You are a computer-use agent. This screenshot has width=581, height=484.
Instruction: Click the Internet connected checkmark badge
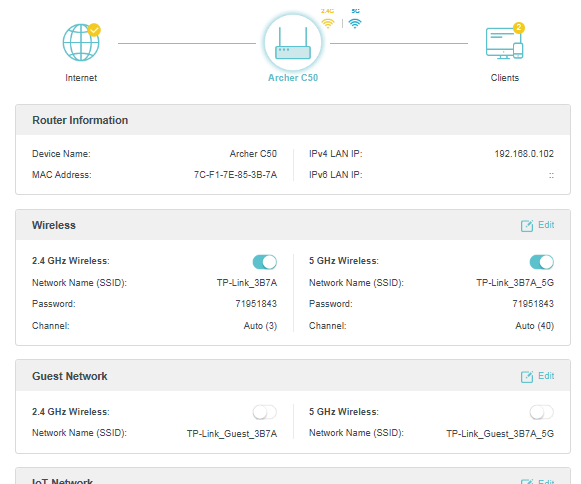(94, 30)
